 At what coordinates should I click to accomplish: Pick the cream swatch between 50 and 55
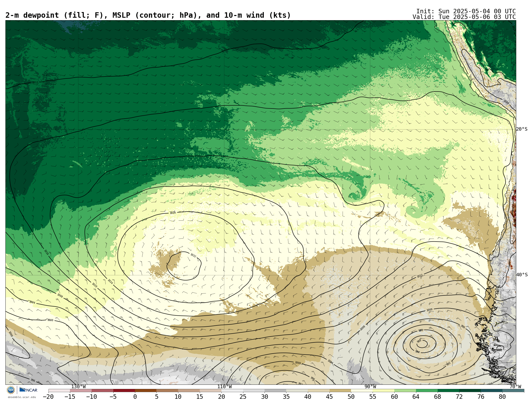tap(362, 391)
